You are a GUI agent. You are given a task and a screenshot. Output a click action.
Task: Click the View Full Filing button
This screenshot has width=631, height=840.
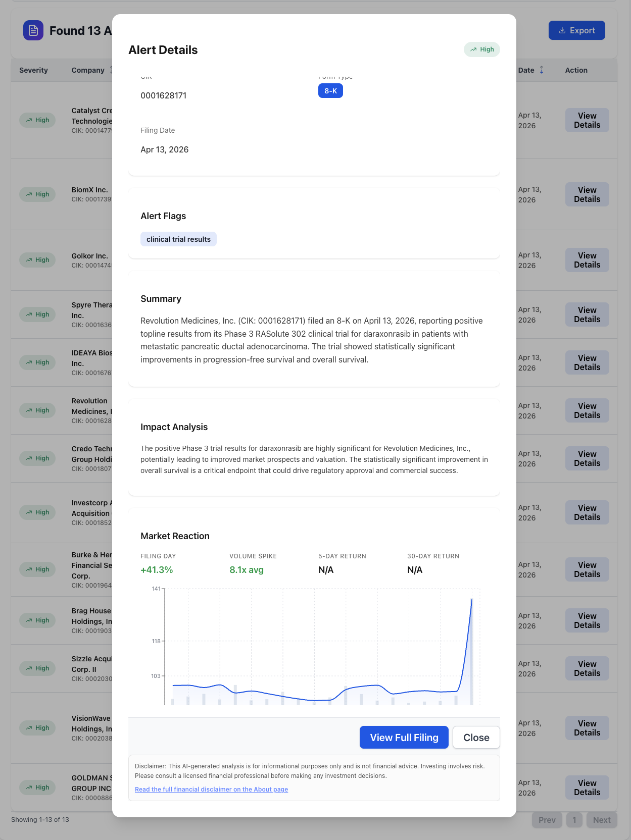pos(404,738)
